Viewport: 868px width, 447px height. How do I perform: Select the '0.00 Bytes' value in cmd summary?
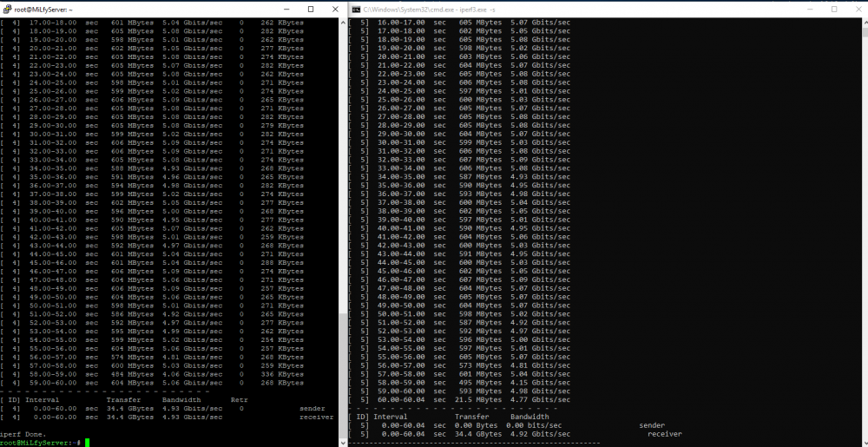pyautogui.click(x=476, y=425)
